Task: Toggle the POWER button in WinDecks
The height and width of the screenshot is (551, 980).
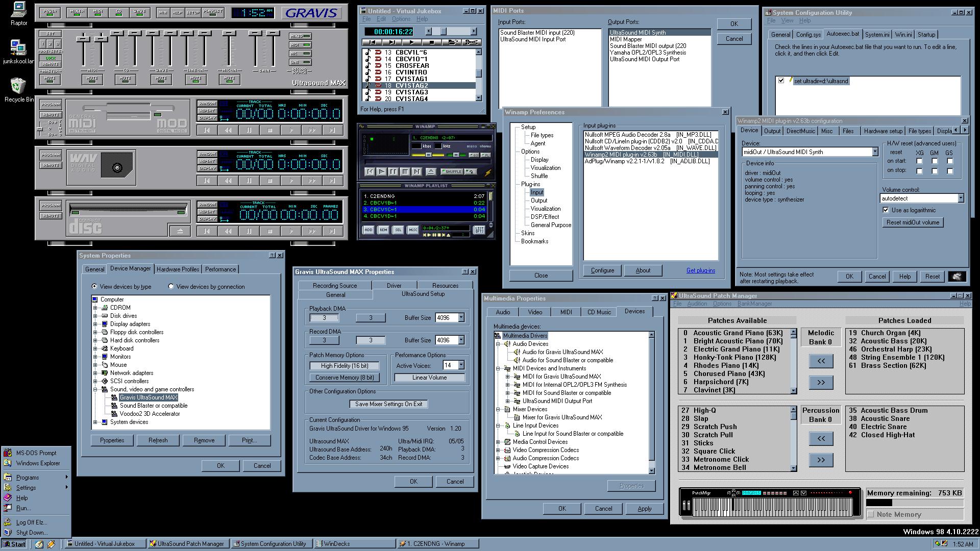Action: [x=50, y=12]
